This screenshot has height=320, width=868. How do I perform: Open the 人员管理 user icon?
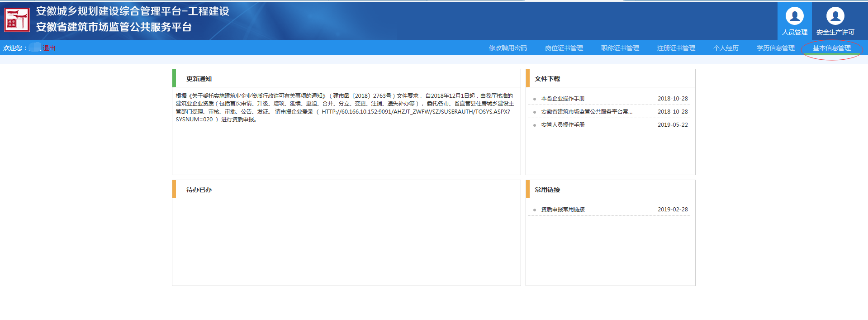coord(794,17)
